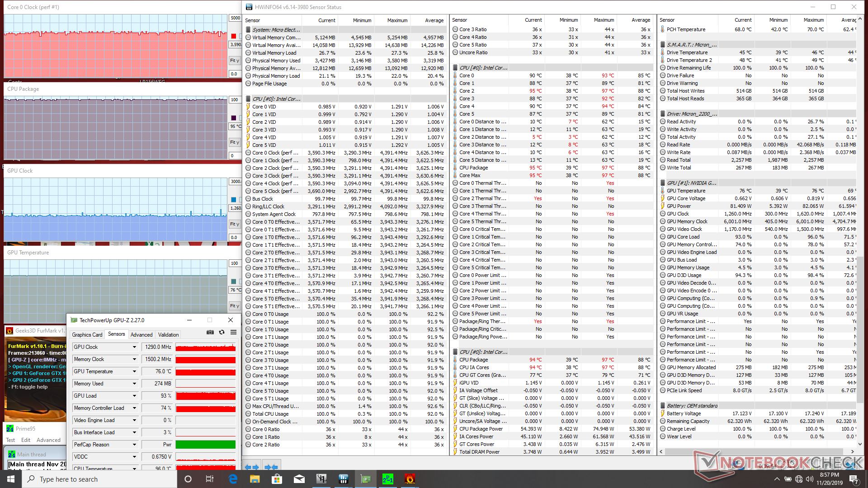Open Task View on the taskbar
This screenshot has width=868, height=488.
pyautogui.click(x=210, y=479)
